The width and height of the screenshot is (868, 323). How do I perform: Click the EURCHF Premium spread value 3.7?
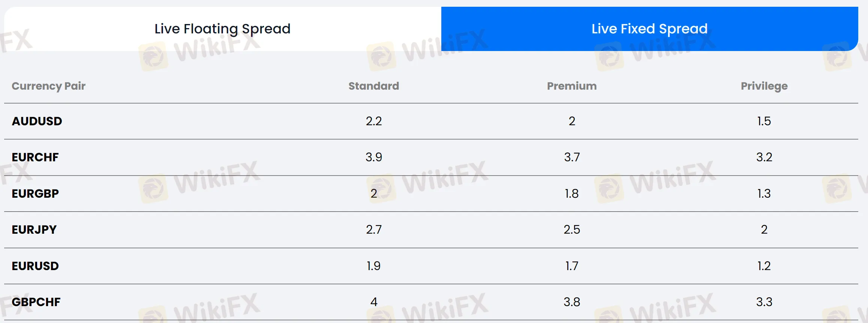(x=572, y=157)
